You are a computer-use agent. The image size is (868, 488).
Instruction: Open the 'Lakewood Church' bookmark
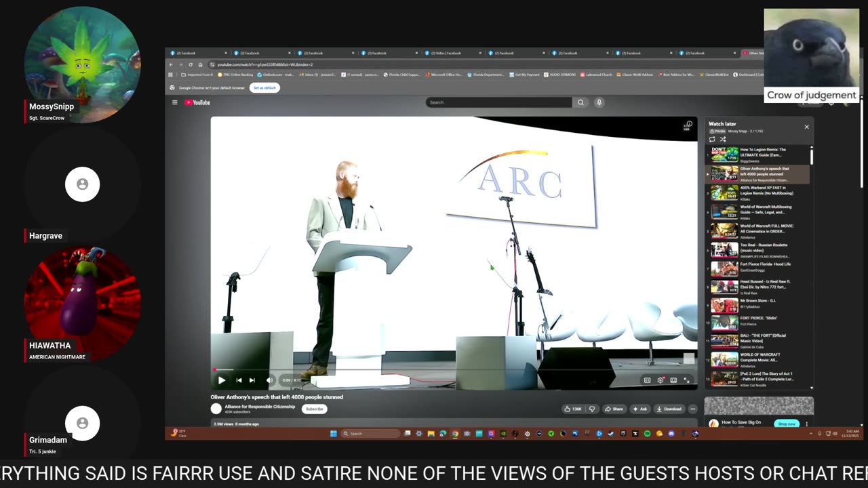(597, 75)
